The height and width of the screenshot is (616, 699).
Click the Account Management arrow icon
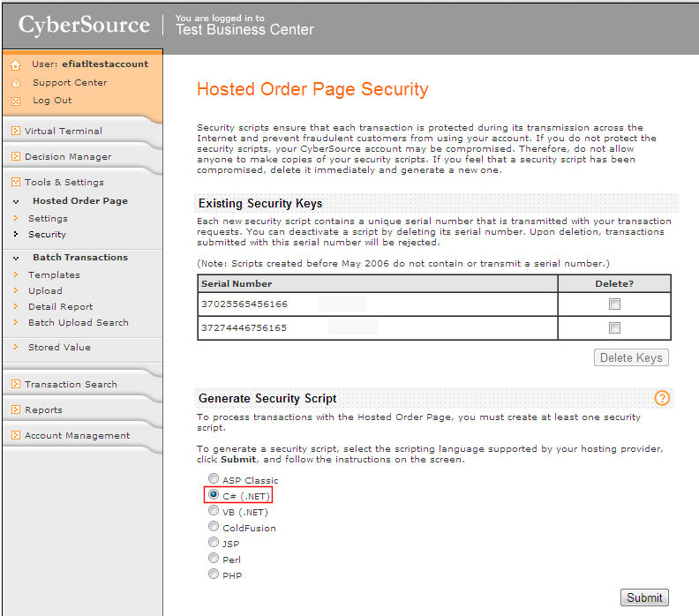pyautogui.click(x=16, y=435)
